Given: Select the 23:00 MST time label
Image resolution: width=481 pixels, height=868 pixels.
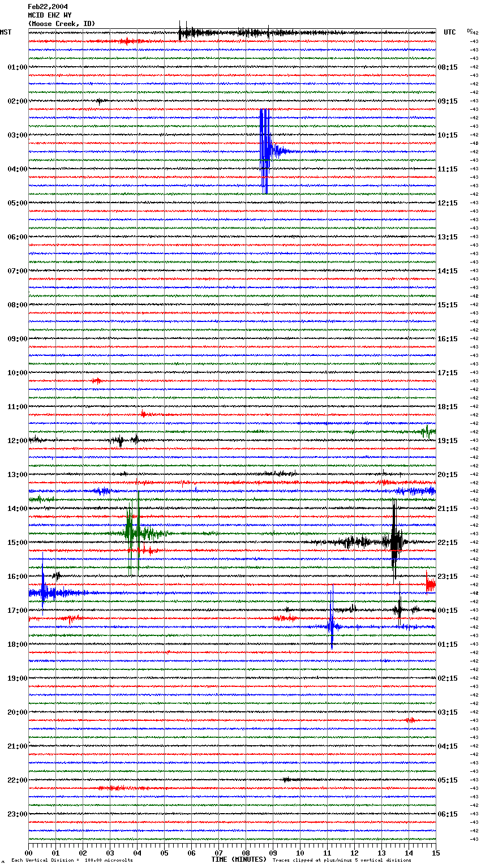Looking at the screenshot, I should coord(17,814).
